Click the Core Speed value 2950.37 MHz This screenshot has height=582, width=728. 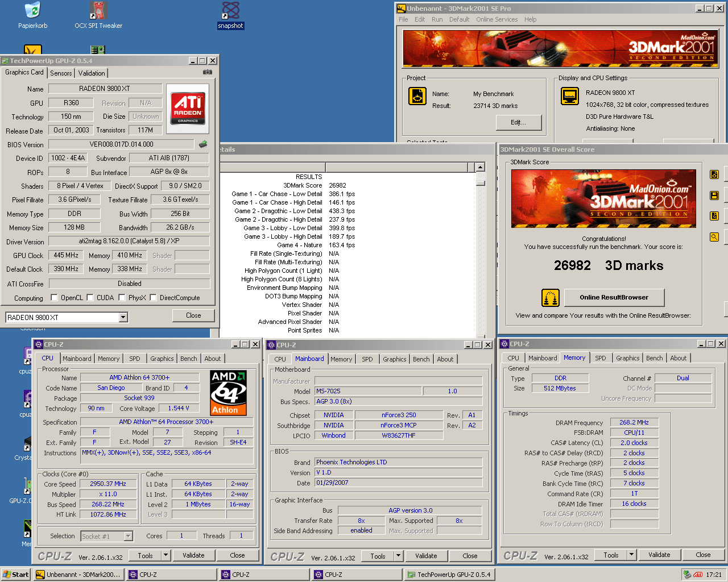point(108,484)
